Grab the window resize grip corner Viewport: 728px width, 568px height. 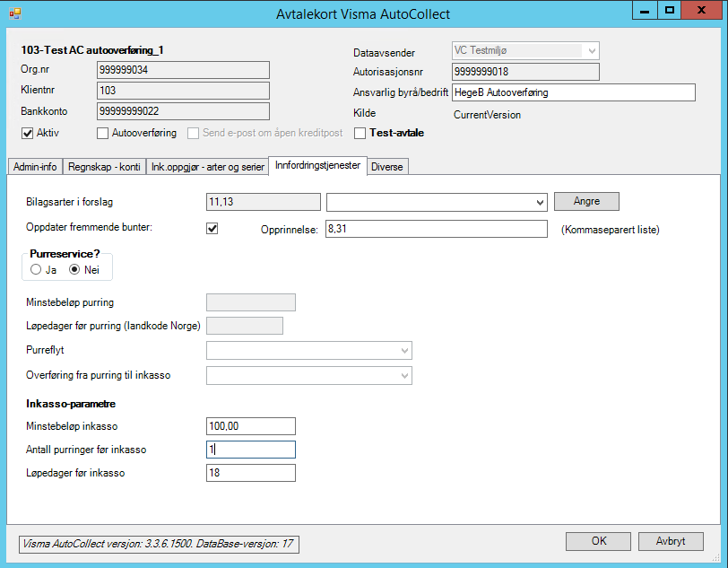pos(716,557)
